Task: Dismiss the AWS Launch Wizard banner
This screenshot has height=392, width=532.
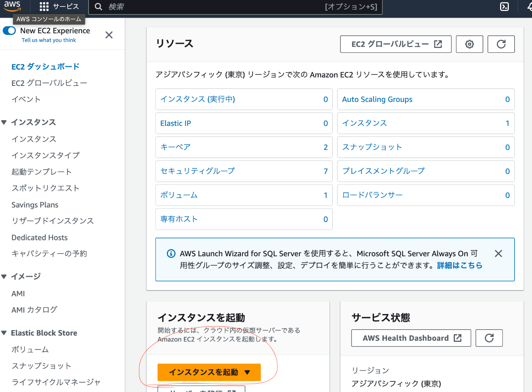Action: click(x=499, y=254)
